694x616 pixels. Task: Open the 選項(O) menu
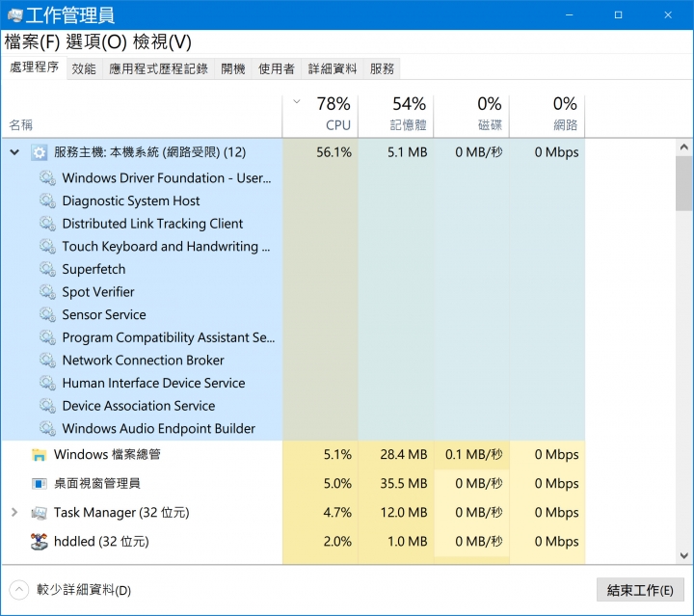[96, 42]
